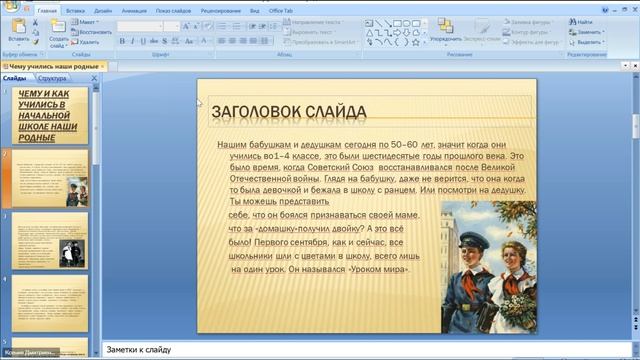Image resolution: width=640 pixels, height=360 pixels.
Task: Select the triangle shape in gallery
Action: (369, 33)
